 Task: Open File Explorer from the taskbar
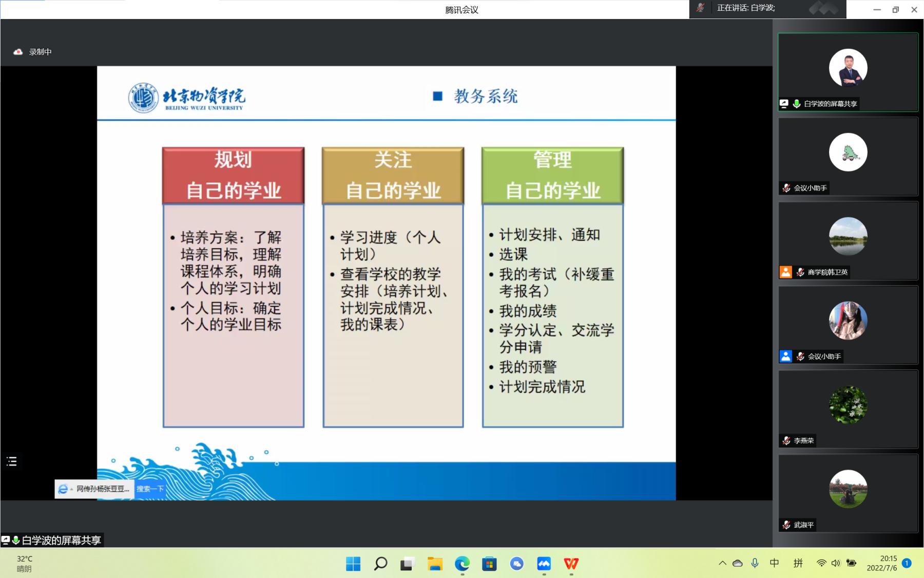pyautogui.click(x=435, y=564)
